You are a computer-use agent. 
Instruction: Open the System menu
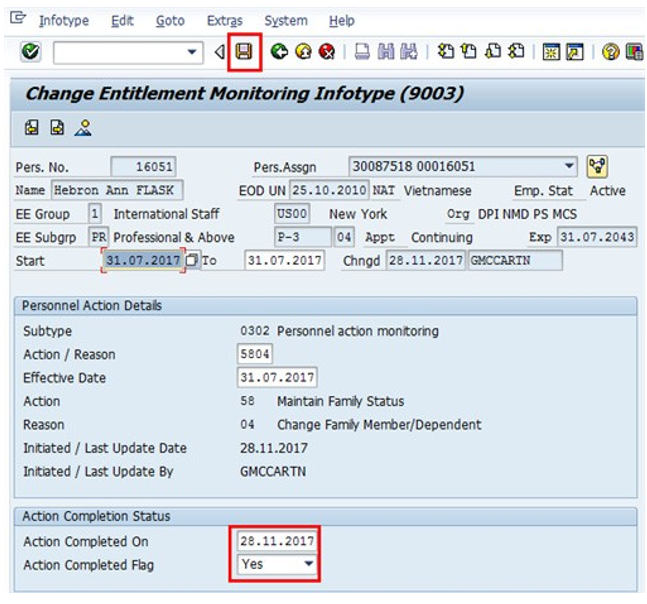pos(286,21)
